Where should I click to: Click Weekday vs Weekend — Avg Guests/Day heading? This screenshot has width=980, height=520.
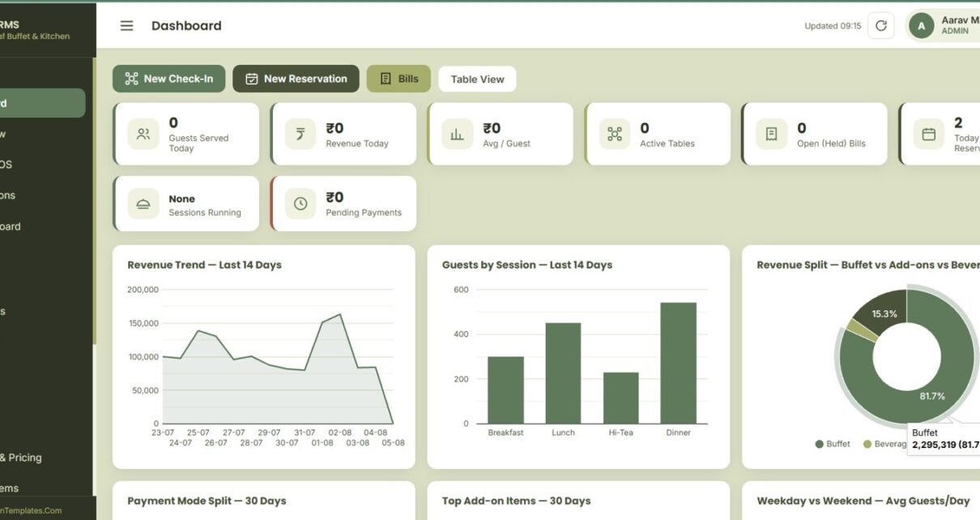coord(863,501)
